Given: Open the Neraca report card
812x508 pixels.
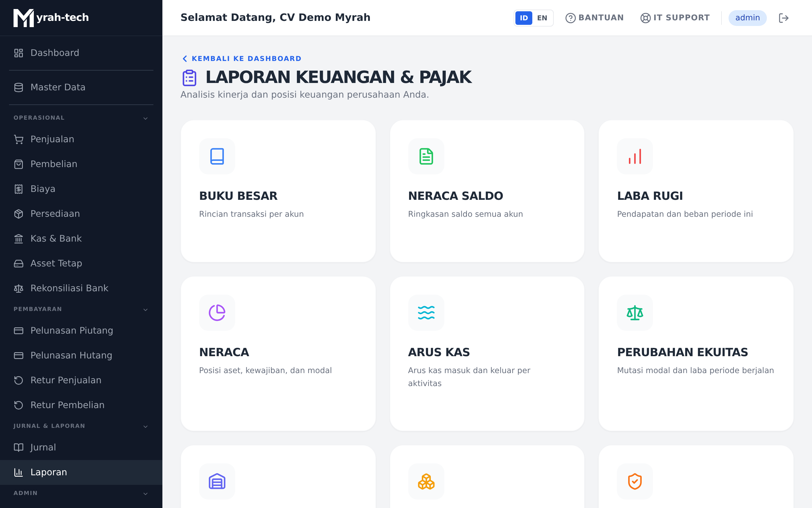Looking at the screenshot, I should (278, 354).
